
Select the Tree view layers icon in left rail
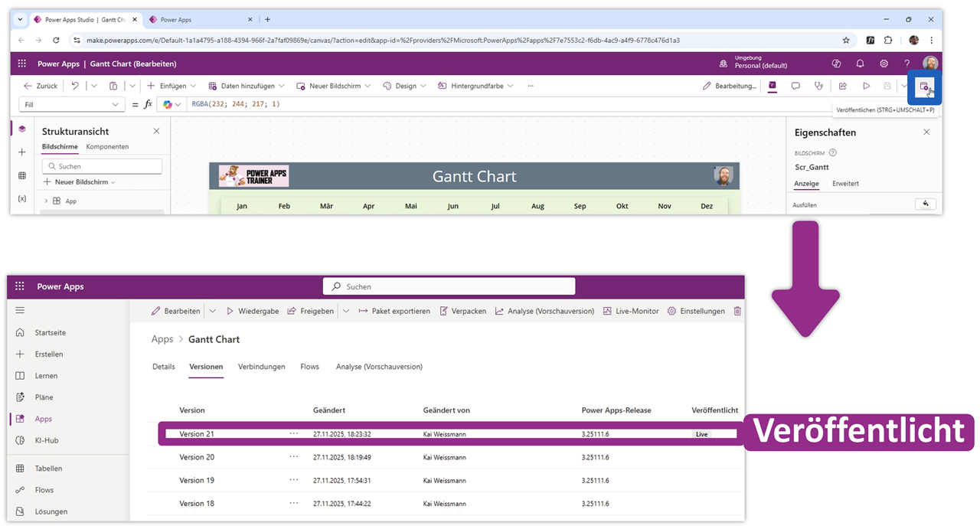pos(21,129)
